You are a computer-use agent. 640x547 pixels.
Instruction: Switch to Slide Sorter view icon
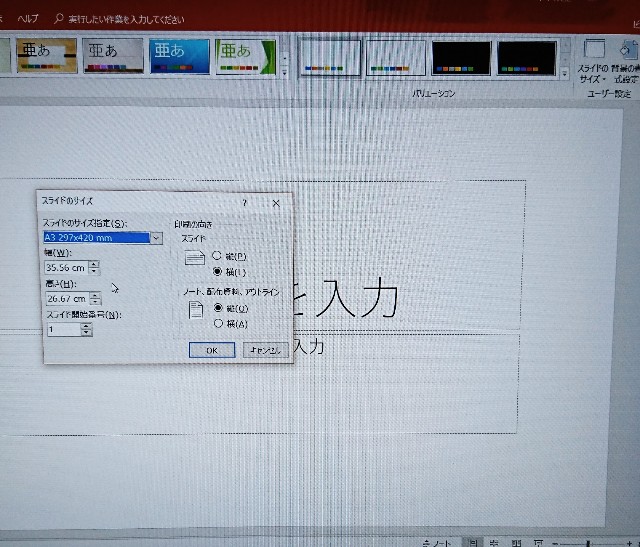(494, 543)
